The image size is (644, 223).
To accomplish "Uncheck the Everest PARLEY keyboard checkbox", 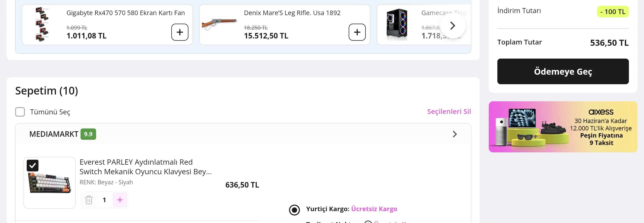I will pos(33,166).
